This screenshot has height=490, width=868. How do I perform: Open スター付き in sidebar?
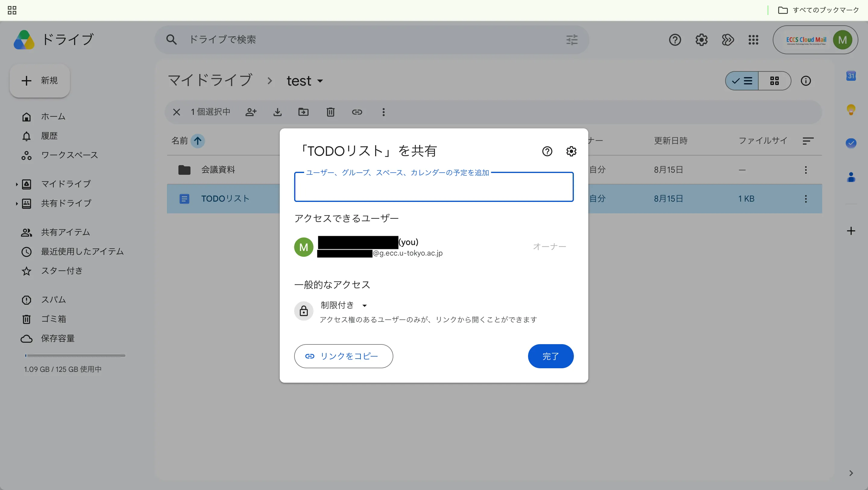coord(52,271)
